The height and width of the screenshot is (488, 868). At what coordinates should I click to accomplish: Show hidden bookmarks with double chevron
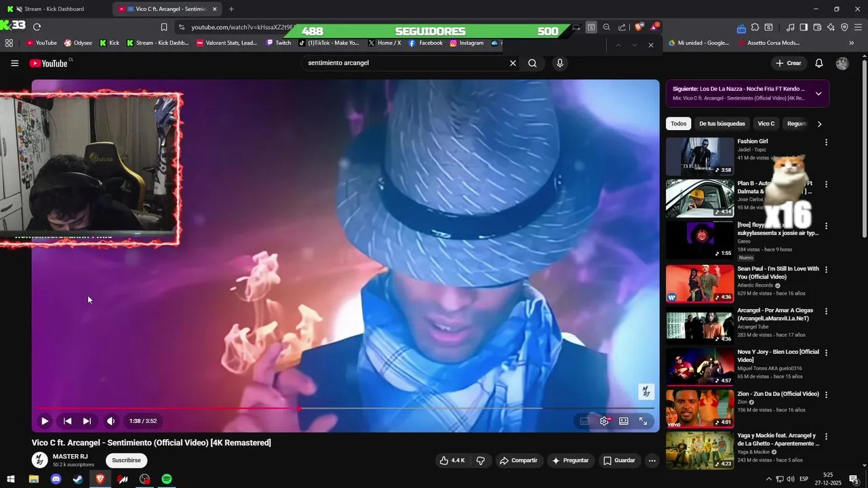[851, 43]
